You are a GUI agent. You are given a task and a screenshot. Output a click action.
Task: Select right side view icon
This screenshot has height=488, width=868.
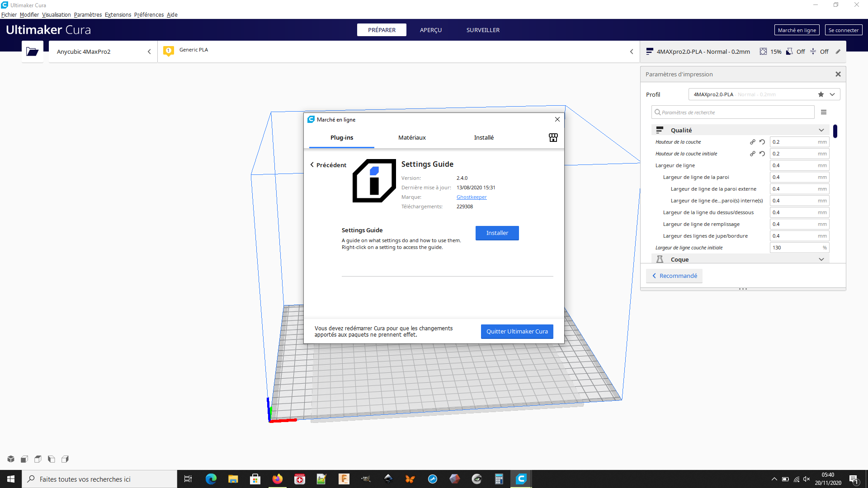(x=65, y=459)
